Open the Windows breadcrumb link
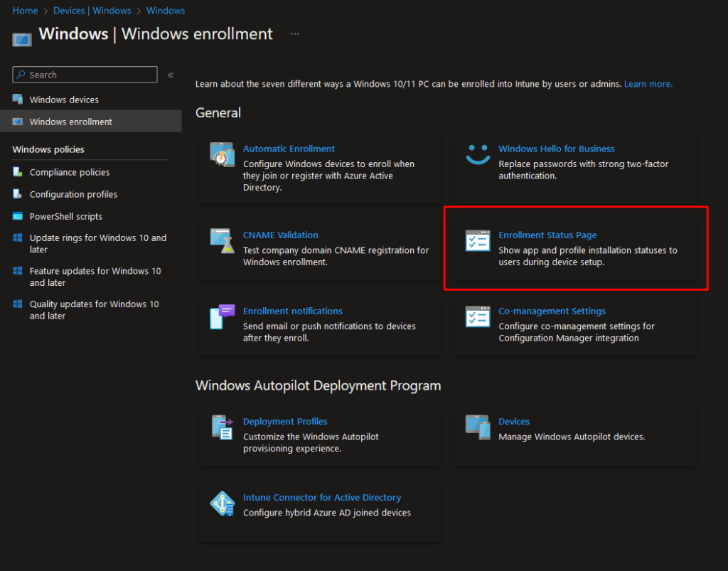728x571 pixels. (166, 10)
